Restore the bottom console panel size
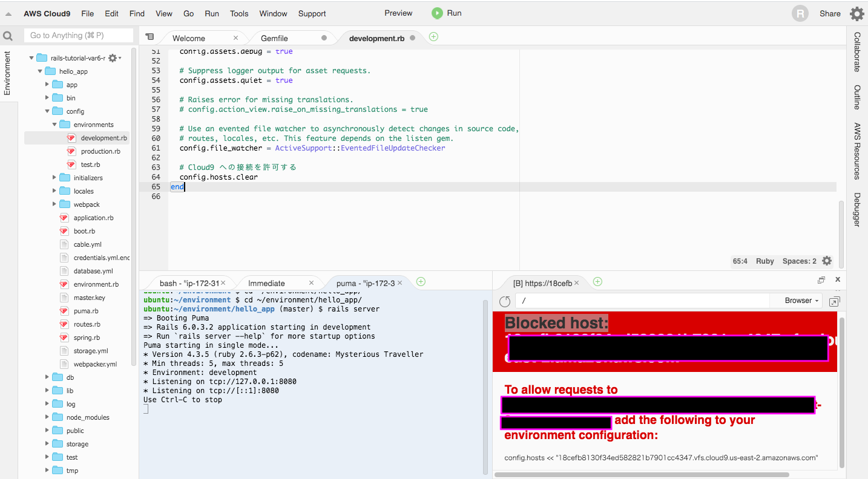868x479 pixels. pyautogui.click(x=821, y=280)
